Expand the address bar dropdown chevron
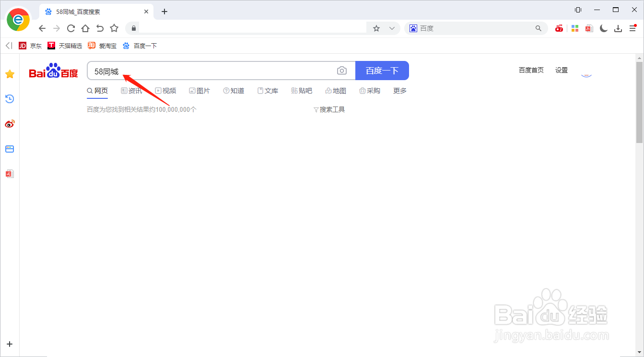Screen dimensions: 644x357 (392, 28)
